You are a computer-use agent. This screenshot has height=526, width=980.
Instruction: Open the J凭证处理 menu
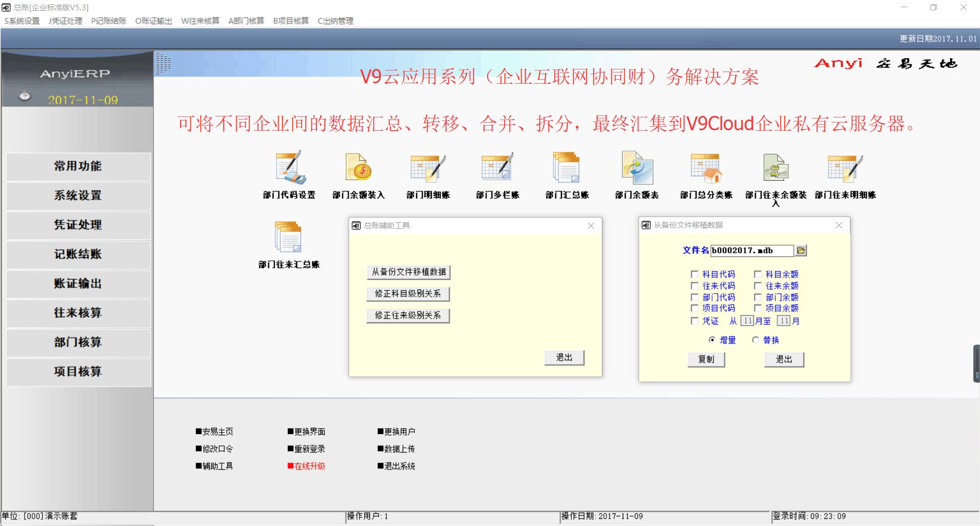point(65,21)
